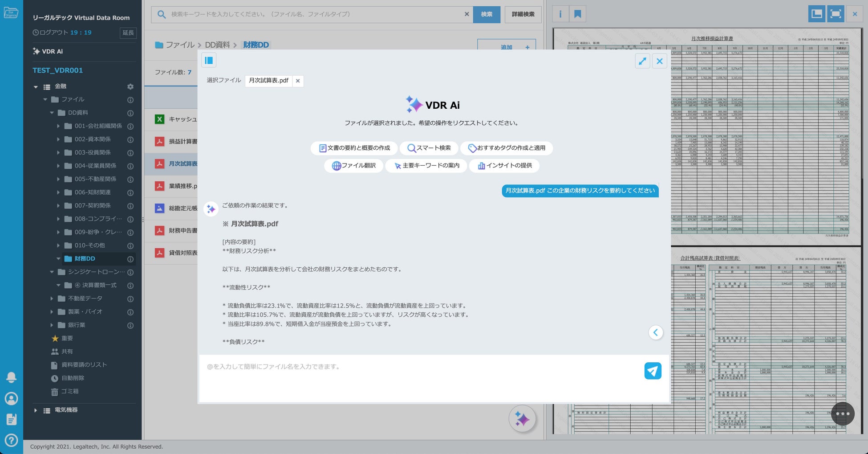
Task: Switch viewer to fullscreen icon
Action: click(836, 14)
